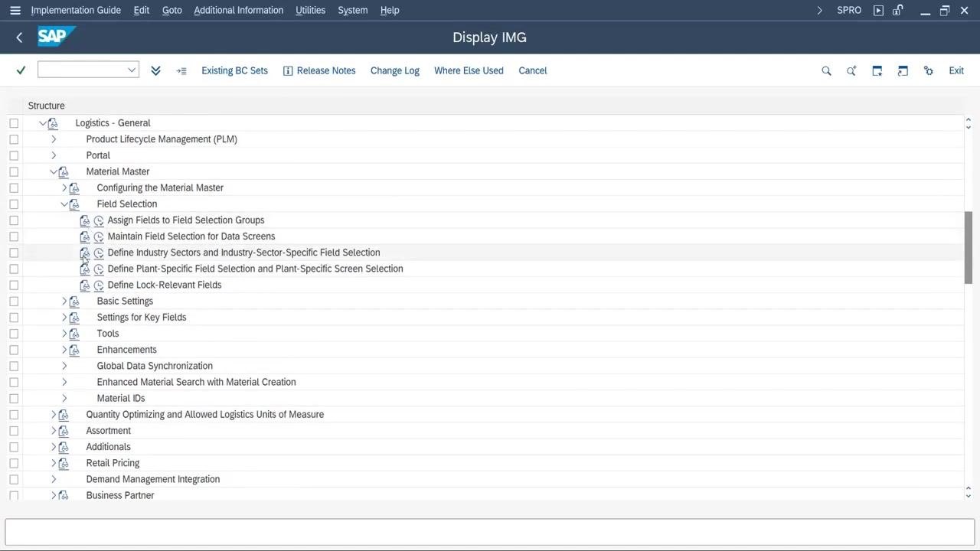The image size is (980, 551).
Task: Click the arrow-and-lines toolbar icon beside Existing BC Sets
Action: tap(181, 70)
